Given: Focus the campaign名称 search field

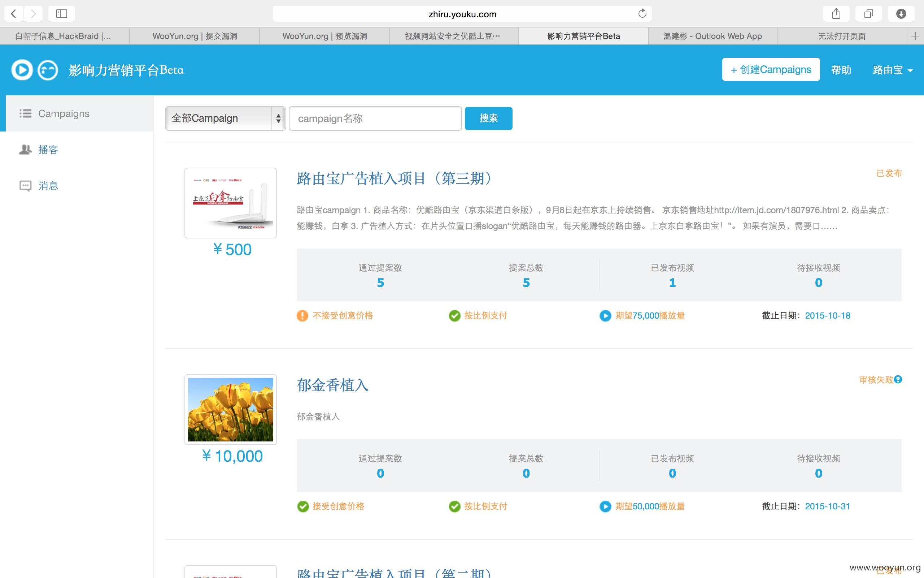Looking at the screenshot, I should pyautogui.click(x=375, y=118).
